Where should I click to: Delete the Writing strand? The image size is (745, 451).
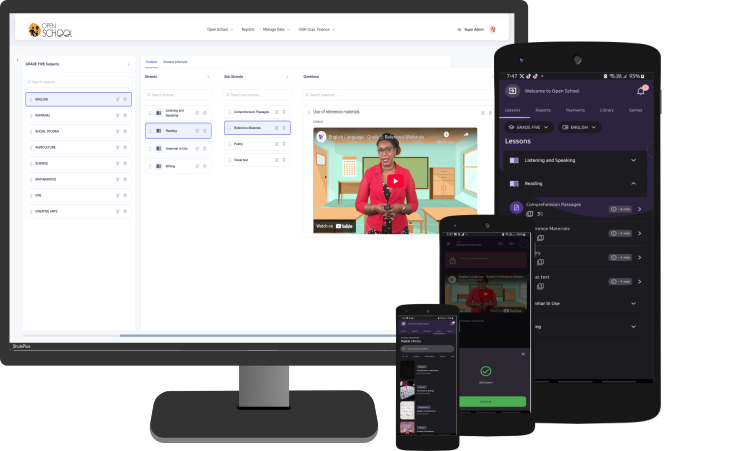pos(205,166)
